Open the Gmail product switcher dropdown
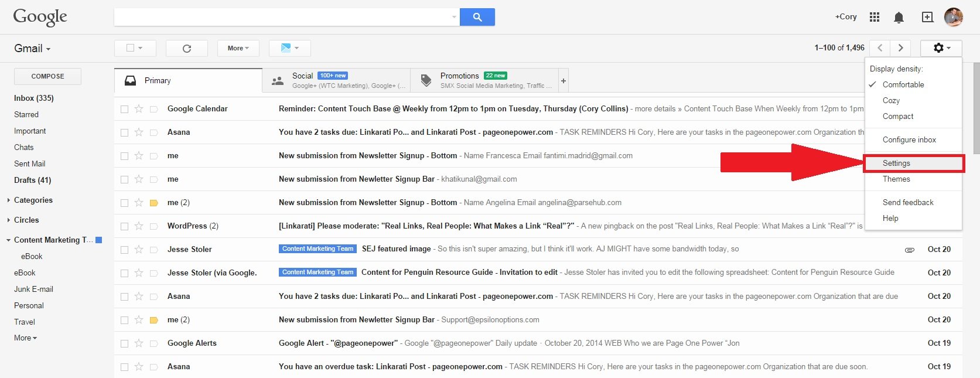Image resolution: width=980 pixels, height=378 pixels. click(x=32, y=49)
